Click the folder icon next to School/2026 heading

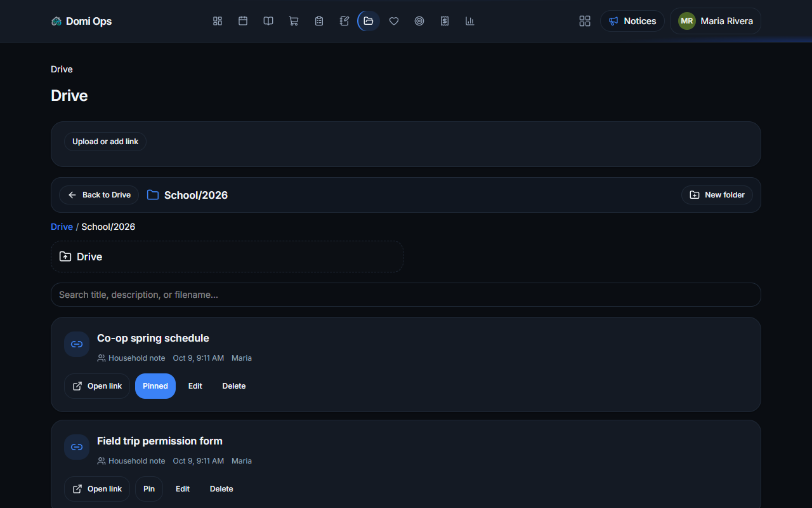click(153, 195)
